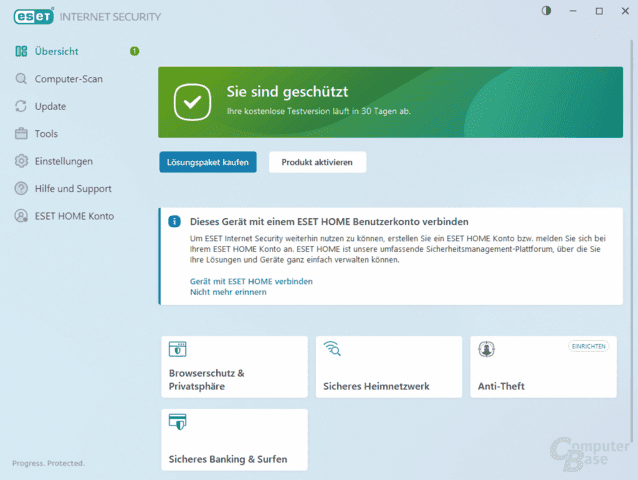Open the Computer-Scan section
Screen dimensions: 638x480
tap(68, 79)
